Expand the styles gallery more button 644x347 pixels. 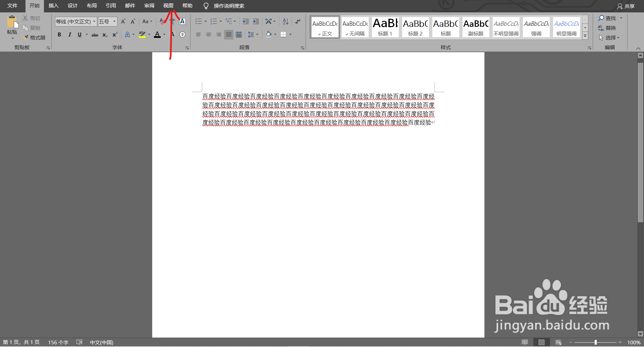pos(585,36)
